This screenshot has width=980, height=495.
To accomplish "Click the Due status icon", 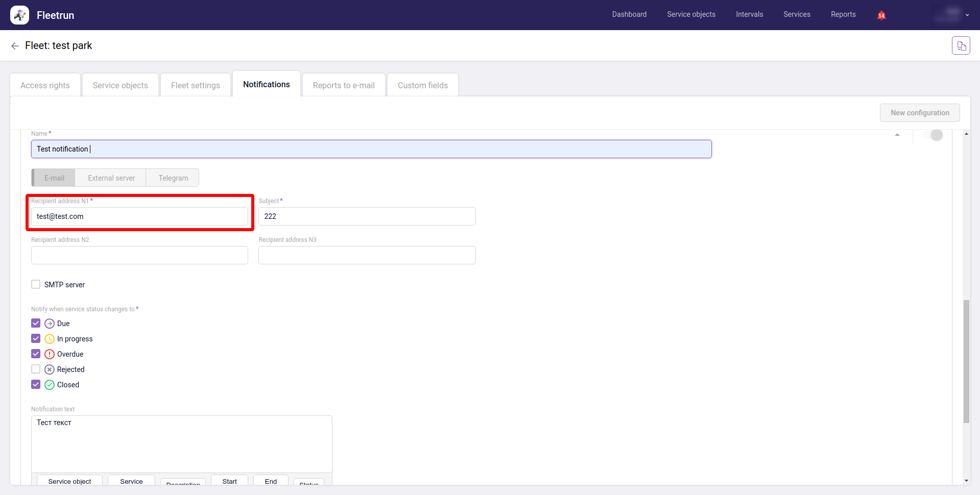I will 50,324.
